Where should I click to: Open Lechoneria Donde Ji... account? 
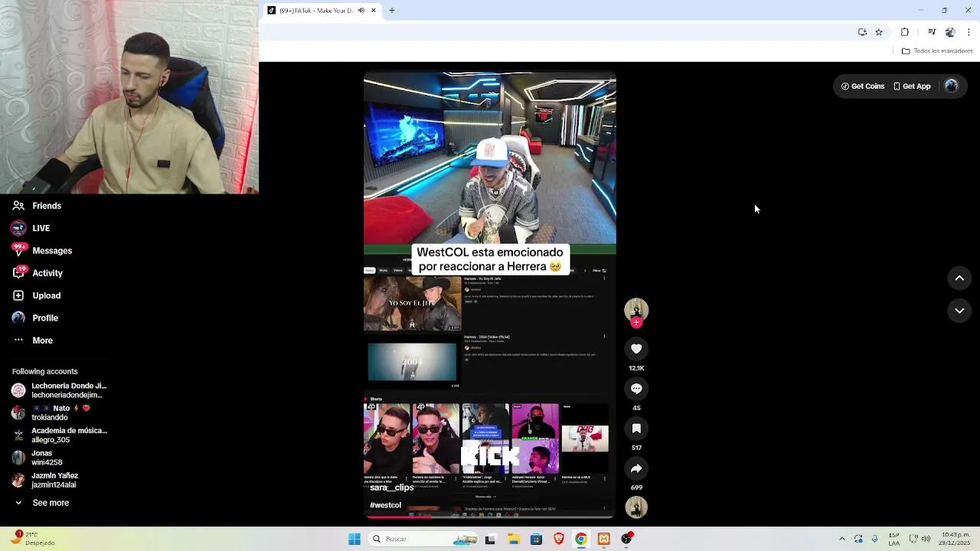tap(59, 390)
